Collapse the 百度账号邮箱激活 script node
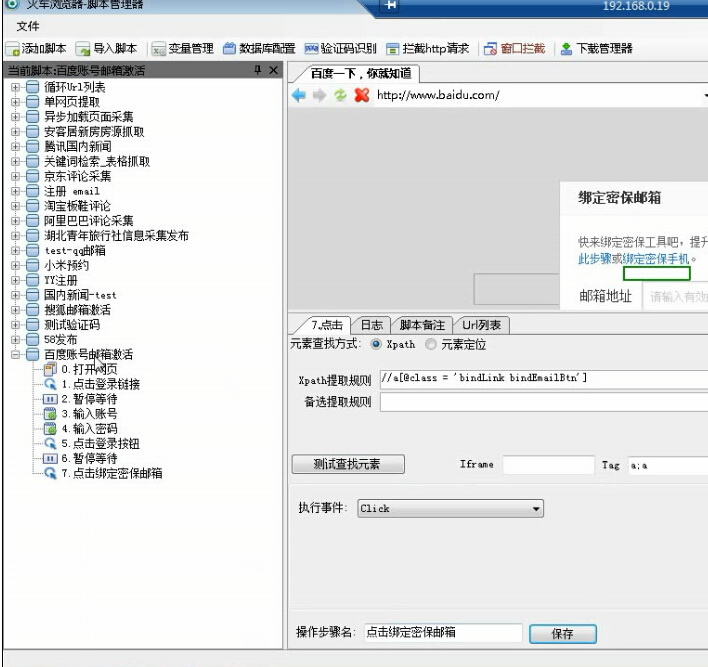708x667 pixels. (x=15, y=354)
